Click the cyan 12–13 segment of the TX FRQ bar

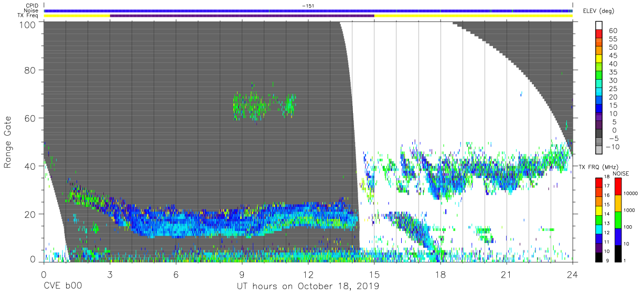click(600, 229)
